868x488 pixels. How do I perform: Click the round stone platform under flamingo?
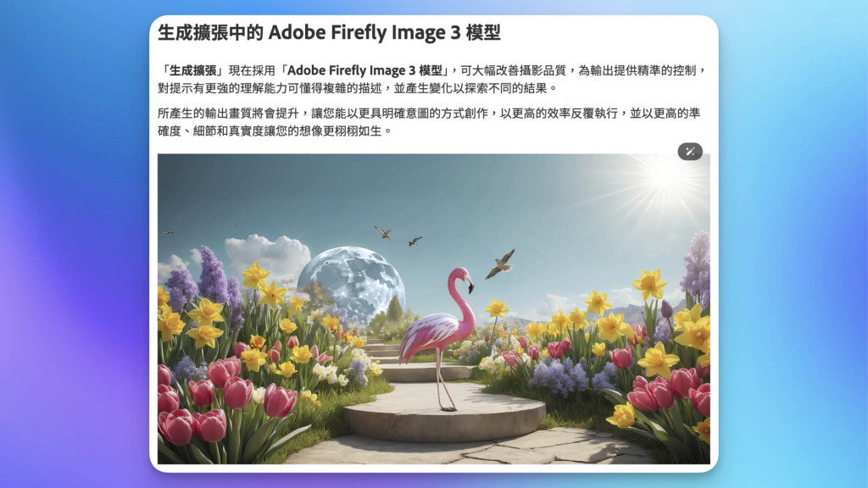(x=444, y=413)
